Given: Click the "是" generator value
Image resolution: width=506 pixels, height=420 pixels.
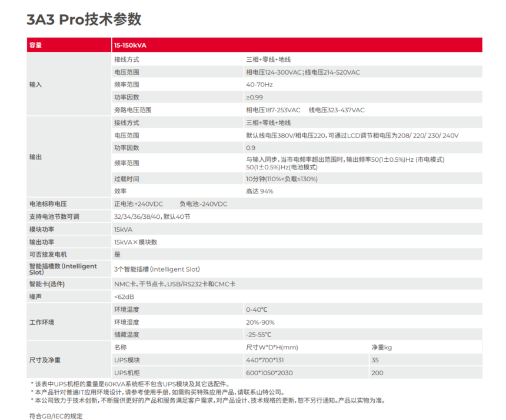Looking at the screenshot, I should tap(117, 255).
